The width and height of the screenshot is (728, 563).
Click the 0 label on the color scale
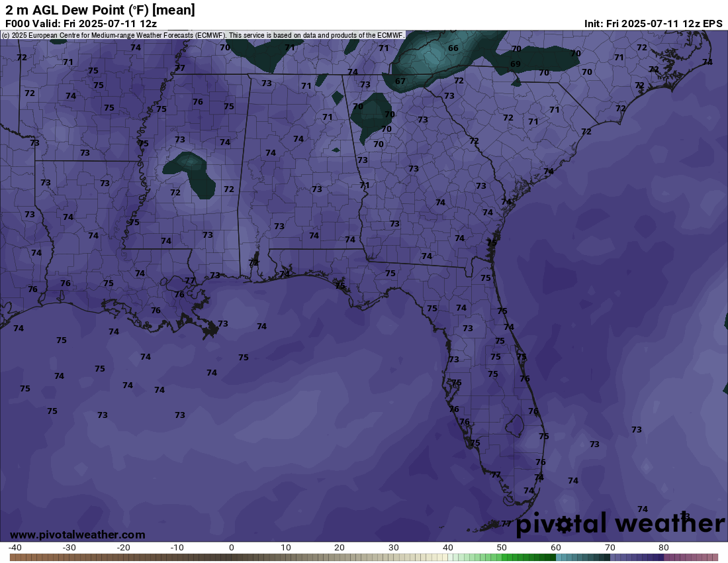tap(232, 548)
